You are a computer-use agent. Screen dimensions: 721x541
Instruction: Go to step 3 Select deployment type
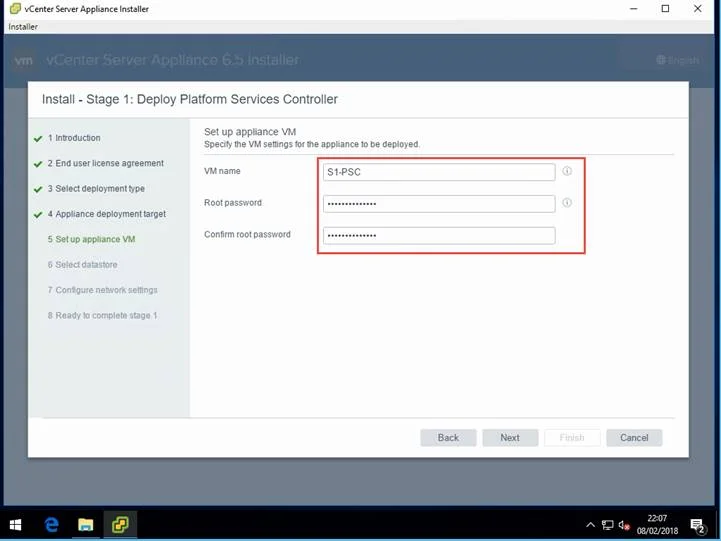[96, 188]
